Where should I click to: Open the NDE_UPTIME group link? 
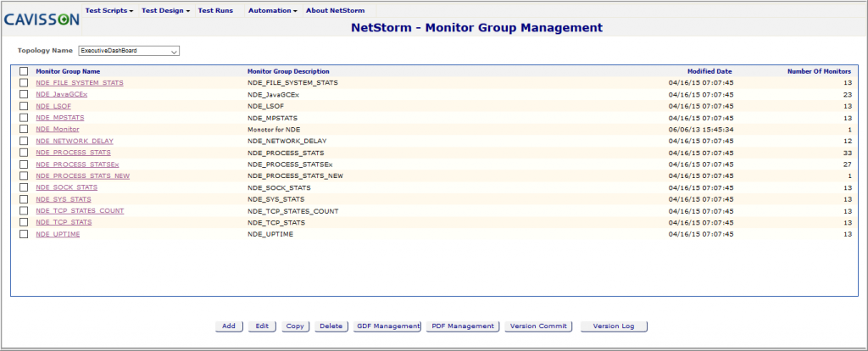click(x=58, y=234)
